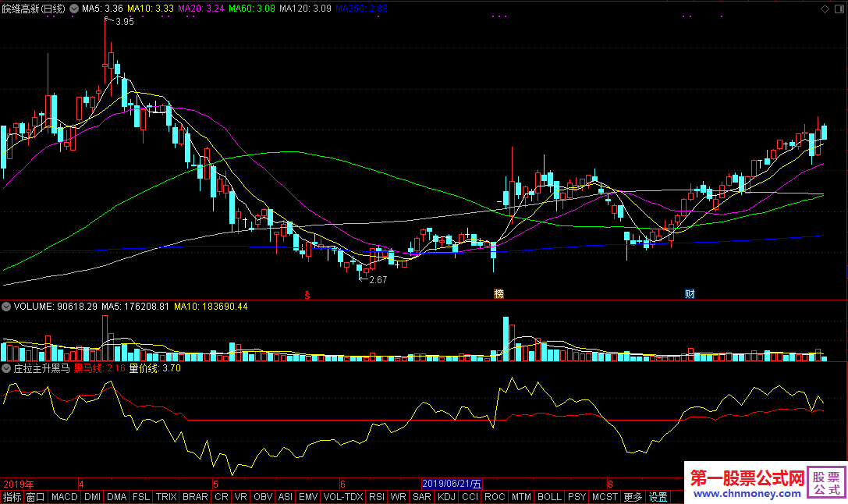This screenshot has width=848, height=504.
Task: Switch to the CR indicator tab
Action: click(222, 497)
